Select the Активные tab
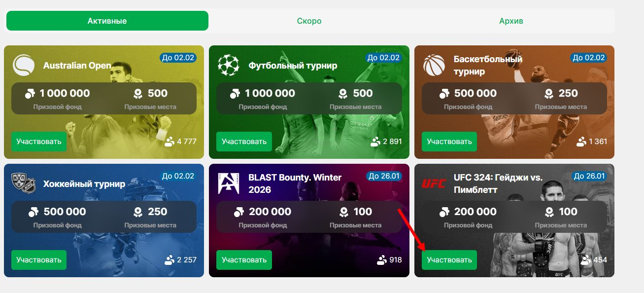 pos(107,21)
